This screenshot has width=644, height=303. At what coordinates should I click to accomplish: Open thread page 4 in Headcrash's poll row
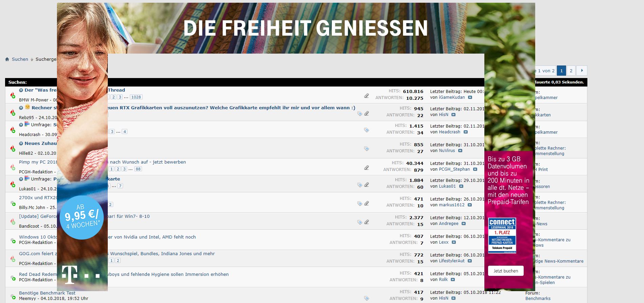[x=124, y=132]
